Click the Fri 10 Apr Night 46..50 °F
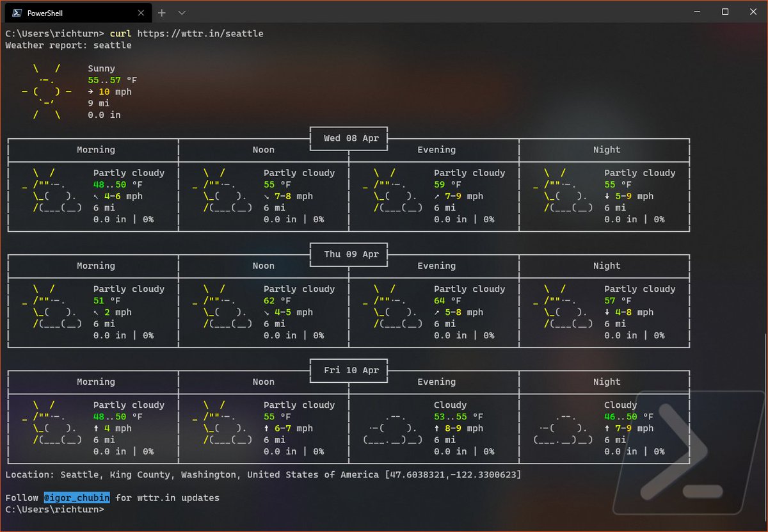 pyautogui.click(x=629, y=417)
